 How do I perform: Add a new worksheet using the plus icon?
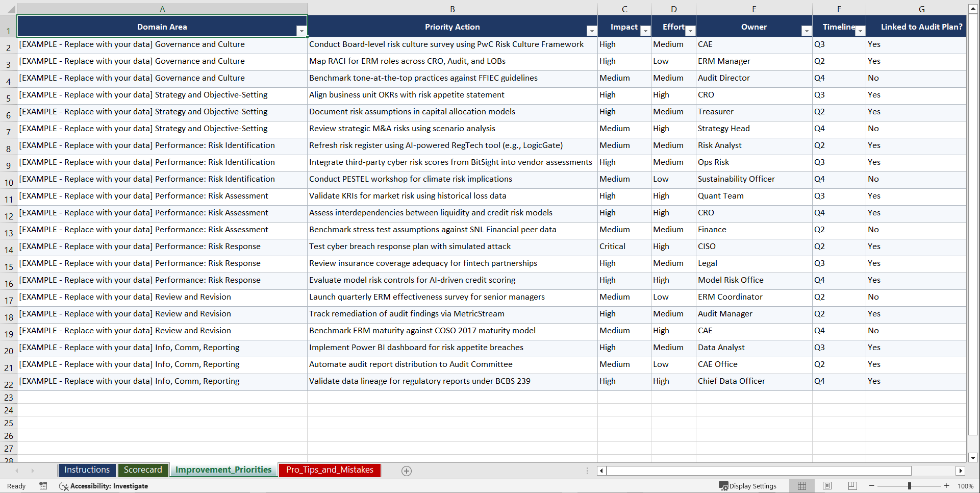pyautogui.click(x=406, y=471)
